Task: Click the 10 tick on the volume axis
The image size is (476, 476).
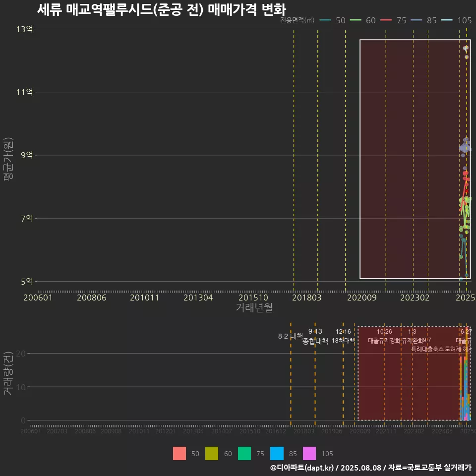Action: pyautogui.click(x=21, y=387)
